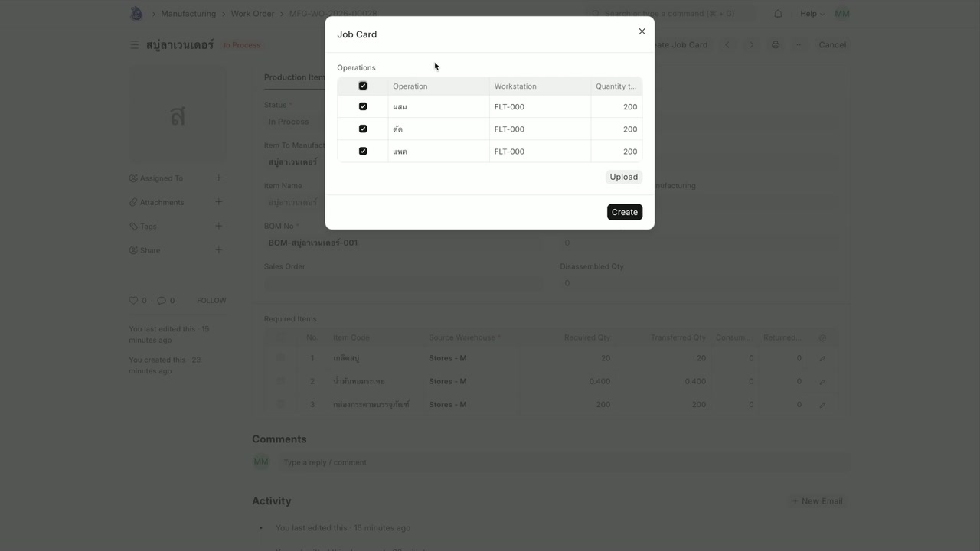Click the Type a reply comment box
Viewport: 980px width, 551px height.
[563, 462]
